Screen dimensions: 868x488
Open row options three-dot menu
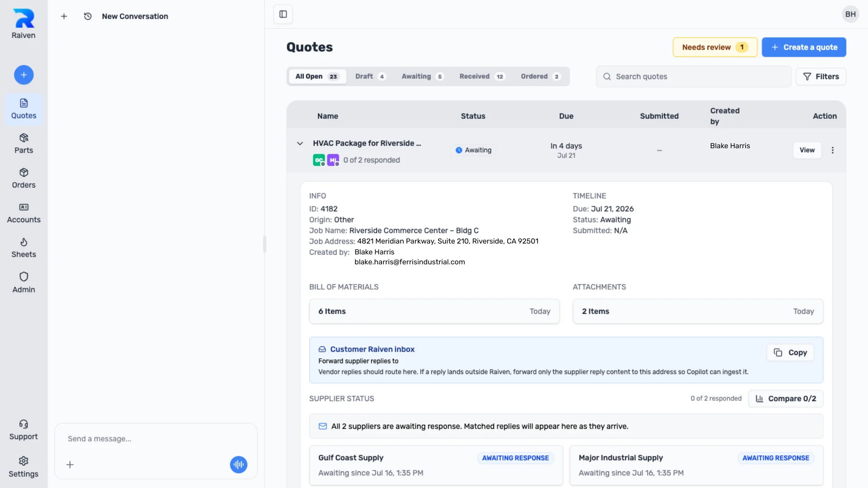pos(833,150)
